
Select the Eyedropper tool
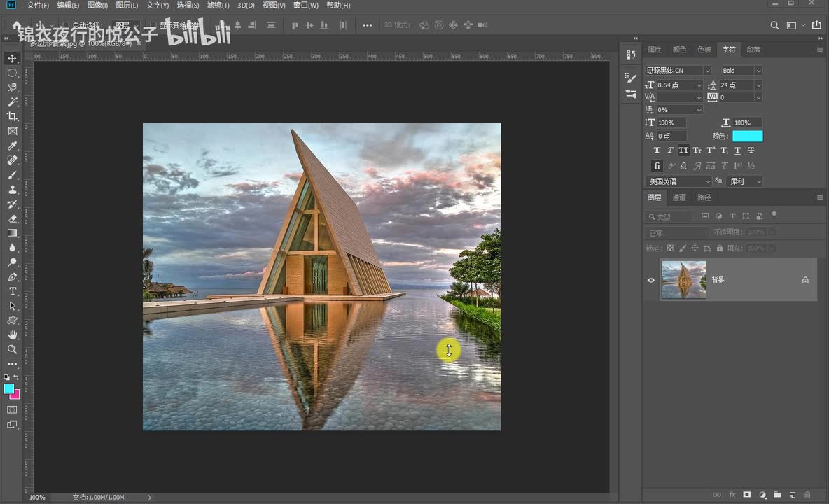(12, 146)
